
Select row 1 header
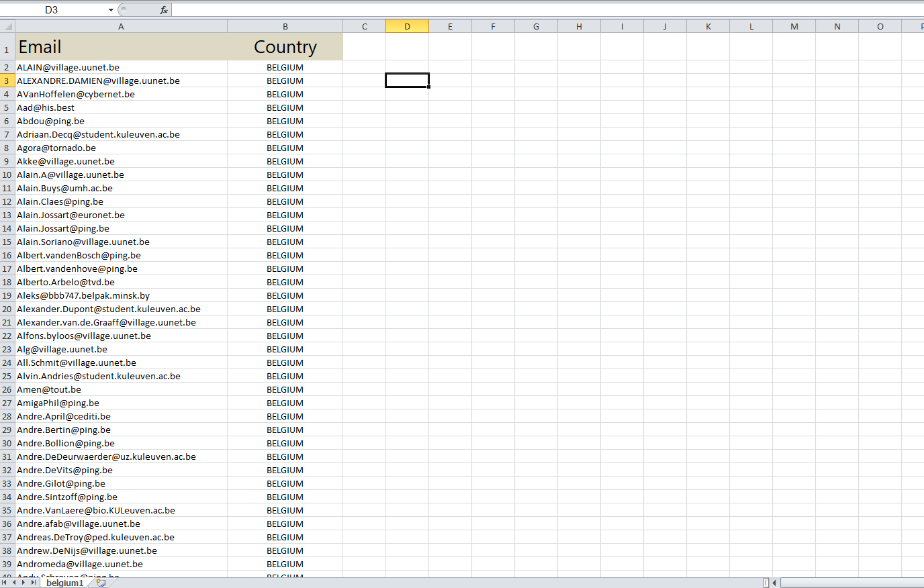pyautogui.click(x=7, y=47)
